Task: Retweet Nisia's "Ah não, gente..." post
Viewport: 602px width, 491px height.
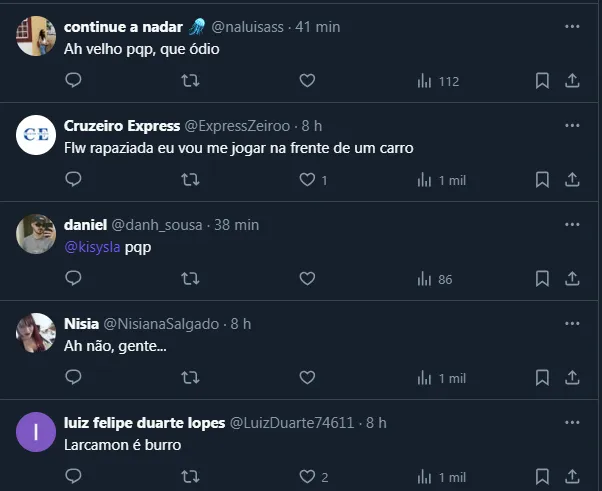Action: [190, 378]
